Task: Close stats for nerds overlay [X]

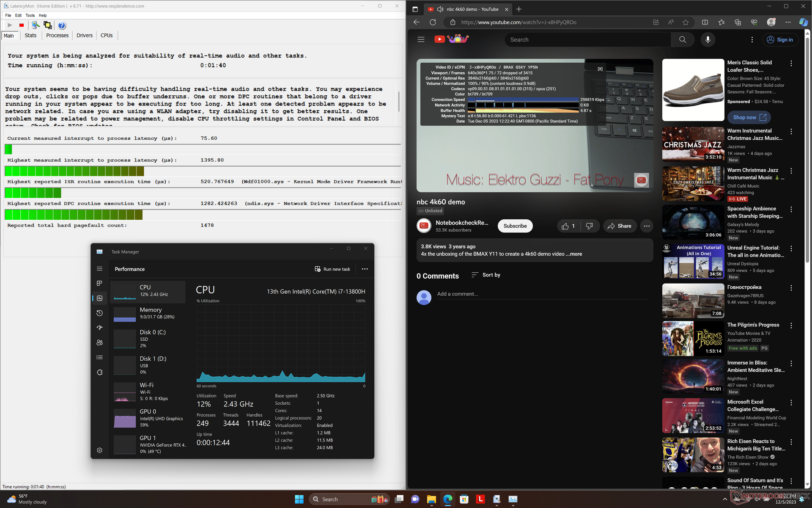Action: click(x=600, y=69)
